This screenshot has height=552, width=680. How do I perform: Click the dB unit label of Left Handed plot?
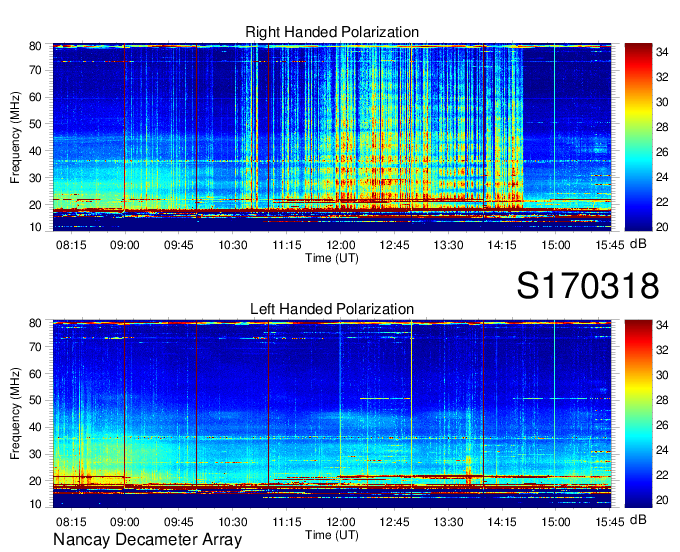tap(638, 519)
